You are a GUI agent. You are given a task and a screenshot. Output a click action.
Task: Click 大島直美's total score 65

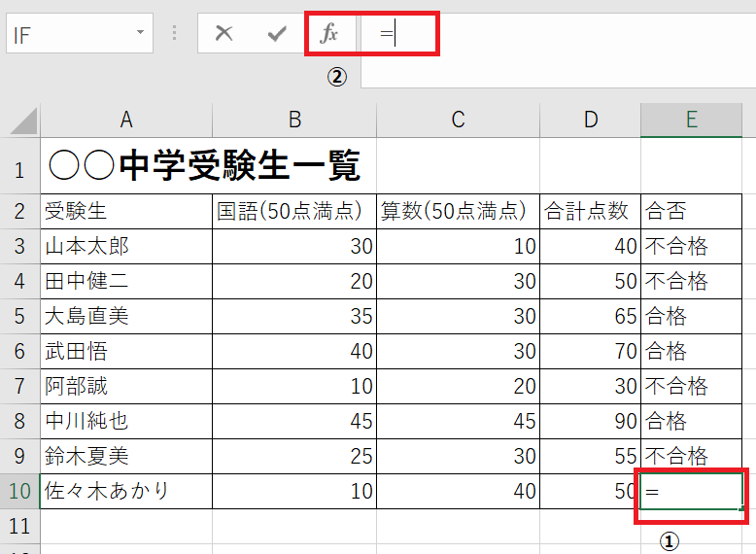pos(590,316)
